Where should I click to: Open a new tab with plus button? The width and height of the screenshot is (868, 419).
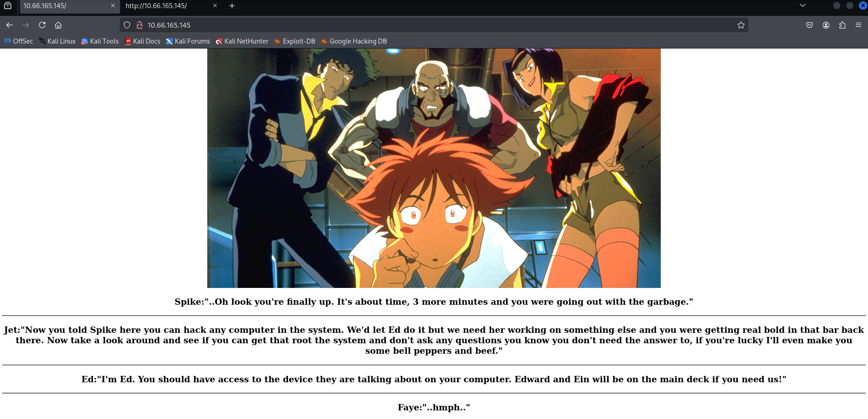pos(232,6)
